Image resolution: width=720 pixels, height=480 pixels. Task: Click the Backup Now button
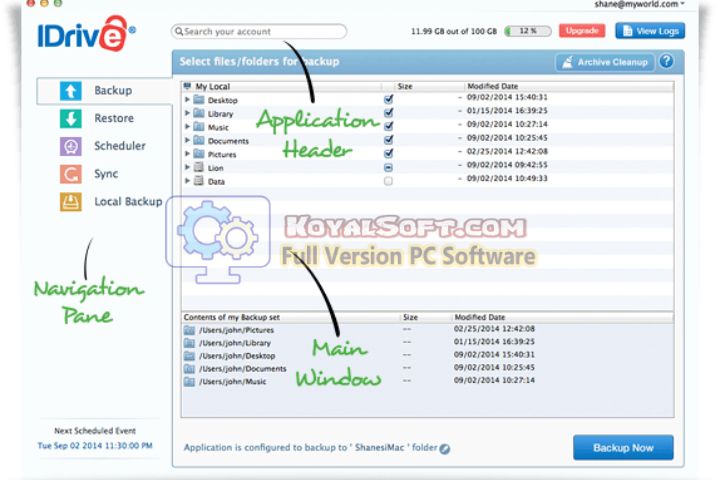coord(623,448)
